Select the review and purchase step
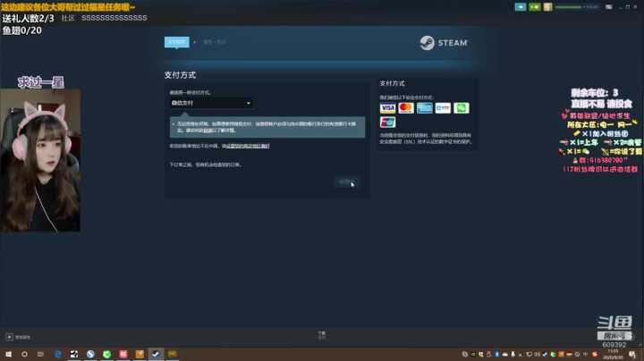The height and width of the screenshot is (361, 644). [215, 42]
